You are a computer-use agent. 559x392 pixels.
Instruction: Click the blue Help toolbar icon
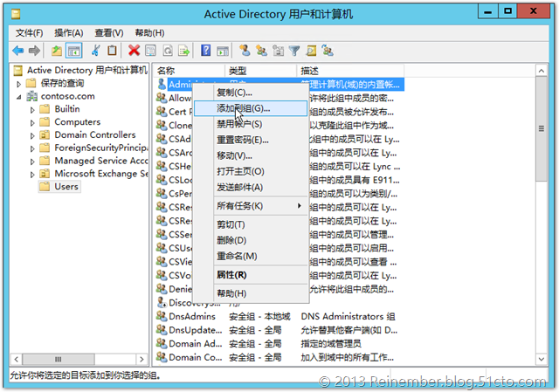click(x=206, y=51)
